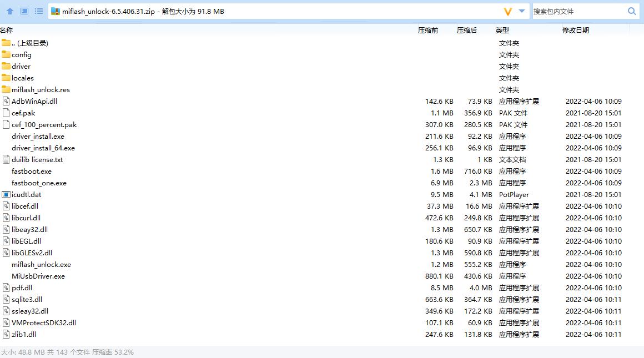This screenshot has width=644, height=358.
Task: Click the VMProtectSDK32.dll file icon
Action: 6,322
